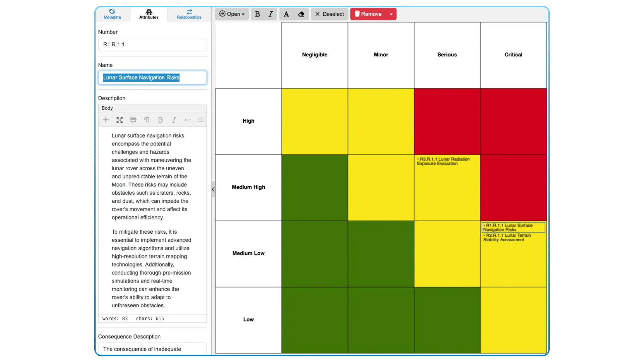The height and width of the screenshot is (362, 644).
Task: Click the chars: 615 counter
Action: 150,319
